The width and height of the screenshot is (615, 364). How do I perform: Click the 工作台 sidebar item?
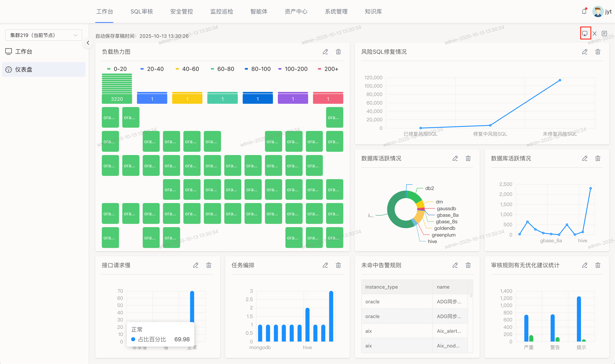point(24,51)
